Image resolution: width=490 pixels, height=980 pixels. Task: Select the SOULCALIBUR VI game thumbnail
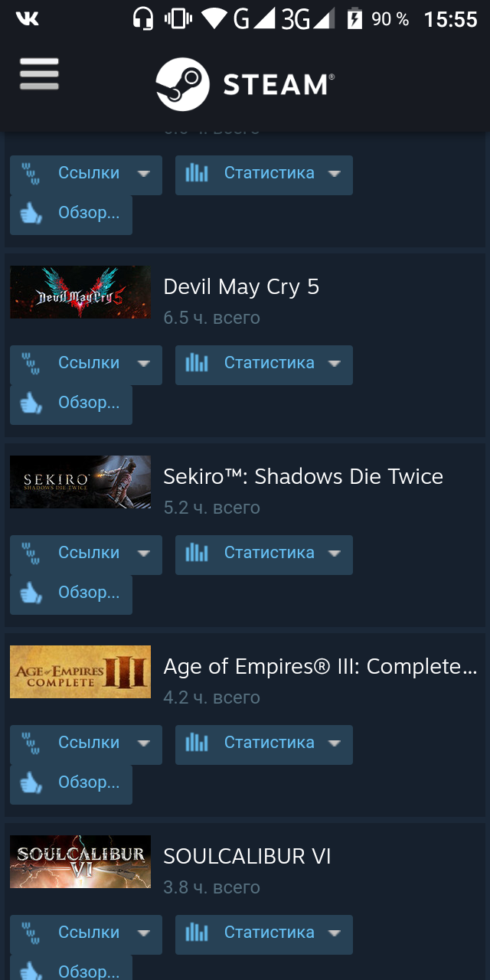click(x=80, y=861)
